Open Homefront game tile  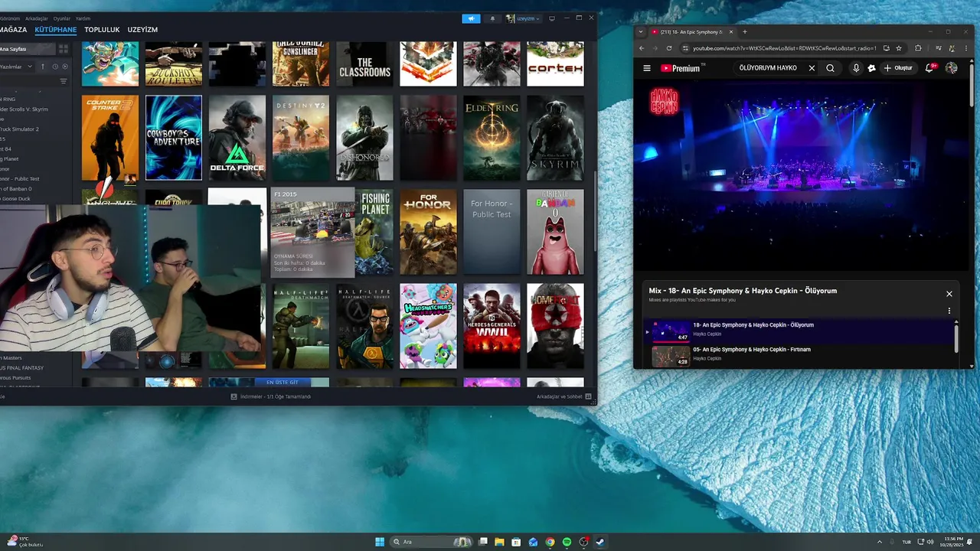tap(555, 326)
